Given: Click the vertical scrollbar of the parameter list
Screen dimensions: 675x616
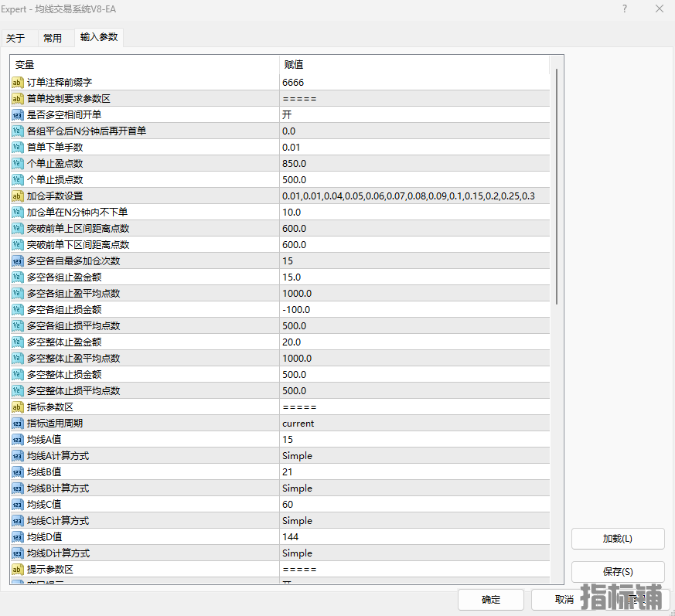Looking at the screenshot, I should [x=556, y=185].
